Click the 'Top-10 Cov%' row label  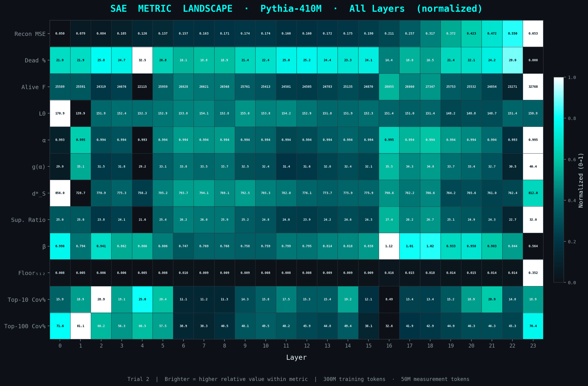click(x=26, y=300)
